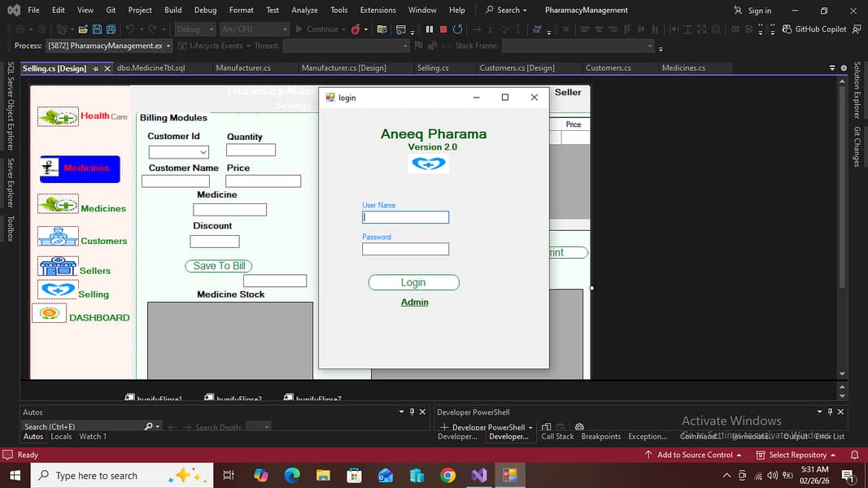Open the DASHBOARD via its orange icon
The width and height of the screenshot is (868, 488).
pos(50,313)
